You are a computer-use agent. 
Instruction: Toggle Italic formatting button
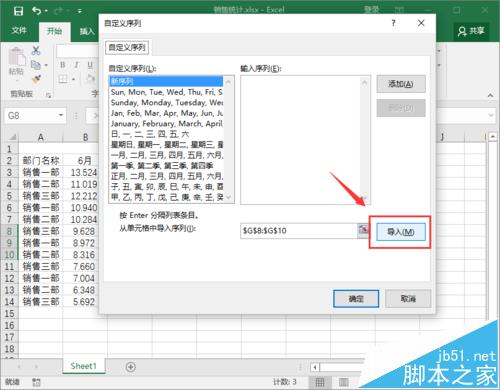76,65
